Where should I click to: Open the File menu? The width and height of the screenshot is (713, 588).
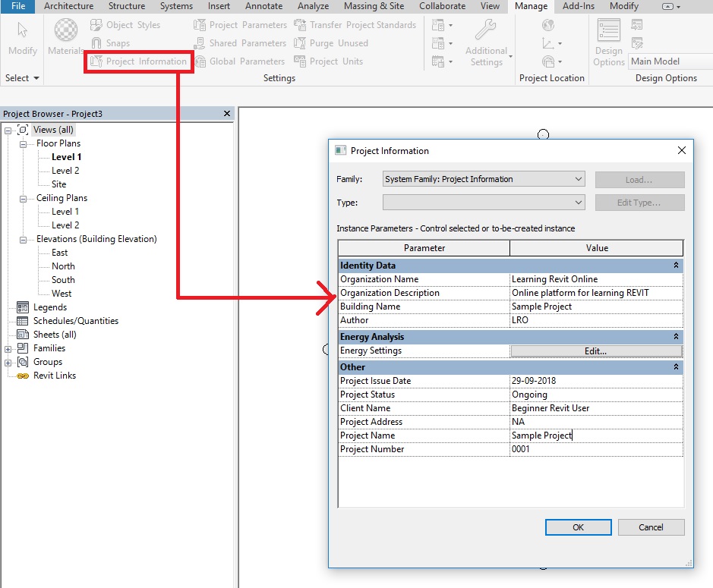click(x=17, y=6)
